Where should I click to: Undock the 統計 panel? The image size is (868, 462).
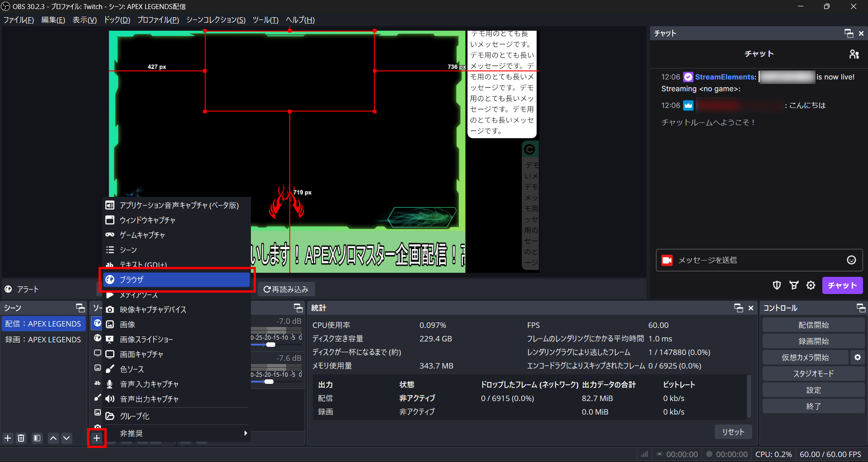[x=739, y=308]
